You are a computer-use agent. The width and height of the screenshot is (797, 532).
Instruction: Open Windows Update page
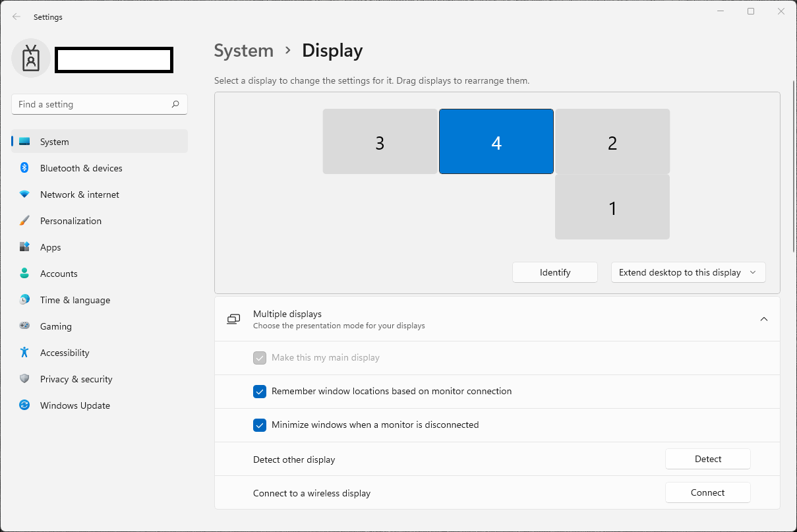(100, 405)
